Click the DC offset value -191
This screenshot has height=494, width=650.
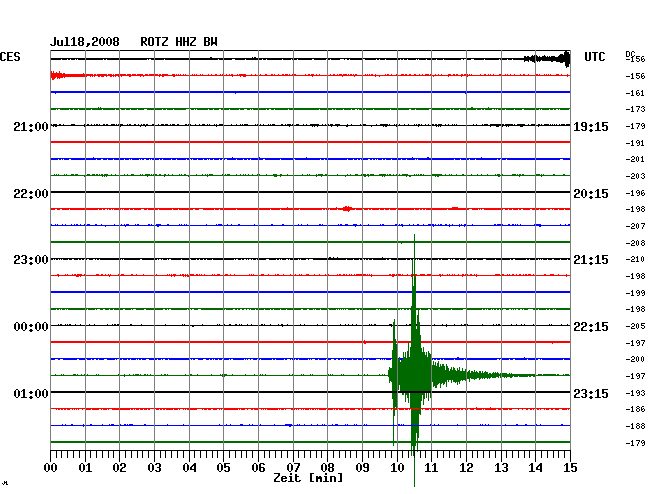[x=635, y=143]
